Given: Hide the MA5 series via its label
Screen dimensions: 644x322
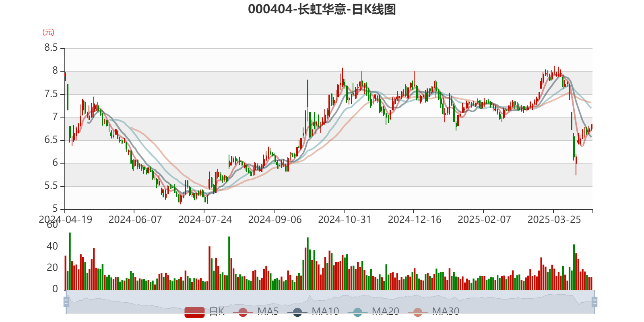Looking at the screenshot, I should 268,311.
